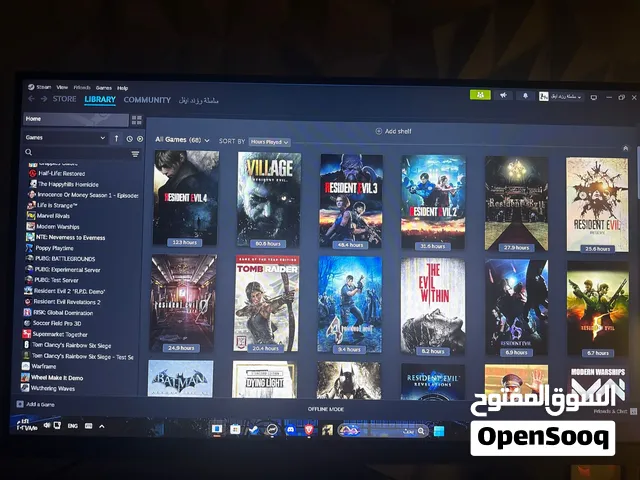Viewport: 640px width, 480px height.
Task: Toggle sort by recent clock icon
Action: (x=129, y=139)
